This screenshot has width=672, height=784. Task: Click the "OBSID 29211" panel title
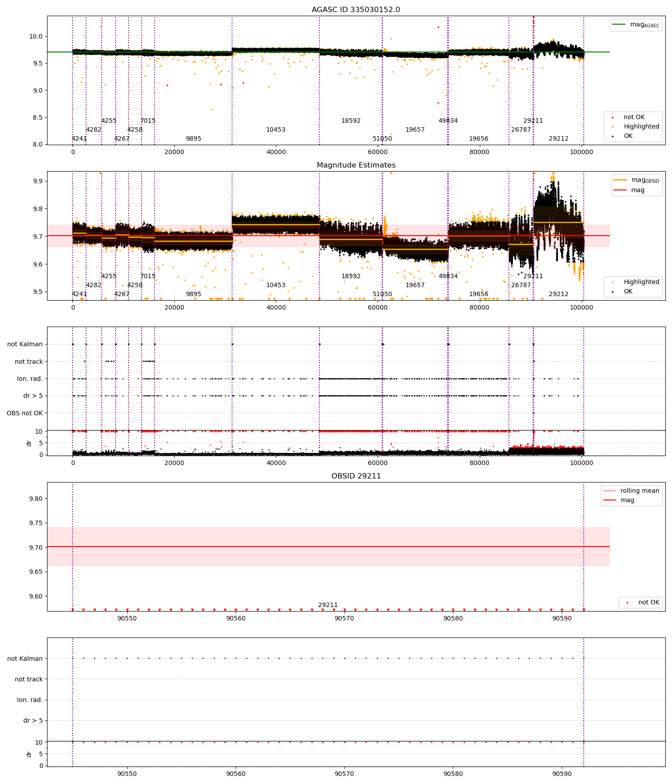tap(356, 476)
